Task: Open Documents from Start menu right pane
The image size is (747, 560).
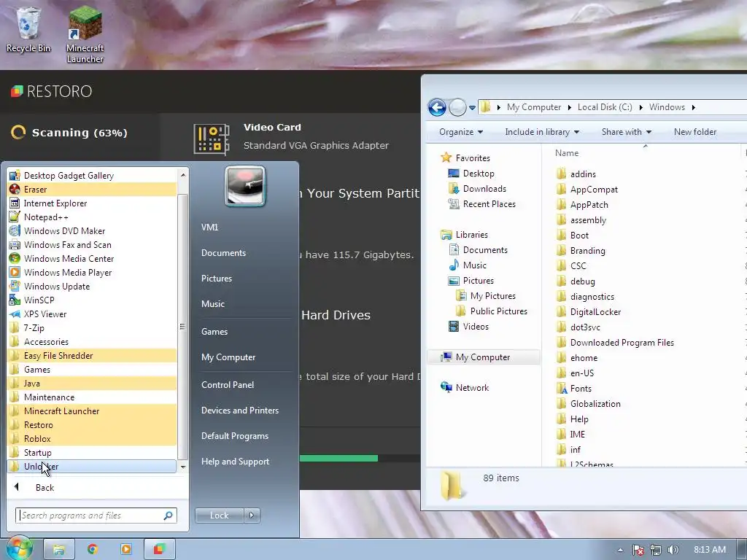Action: [x=223, y=253]
